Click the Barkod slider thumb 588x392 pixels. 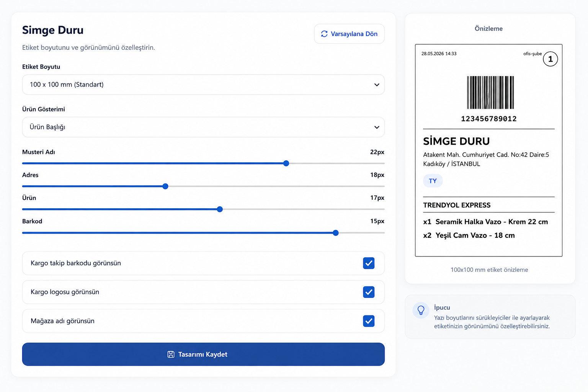(x=336, y=233)
